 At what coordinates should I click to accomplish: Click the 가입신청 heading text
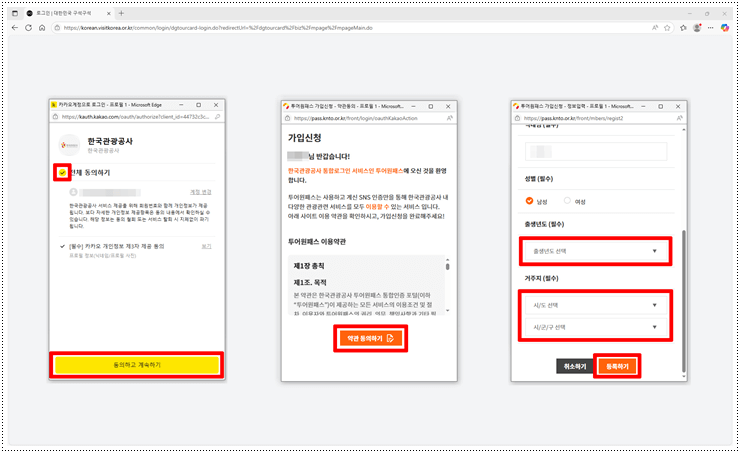point(305,138)
